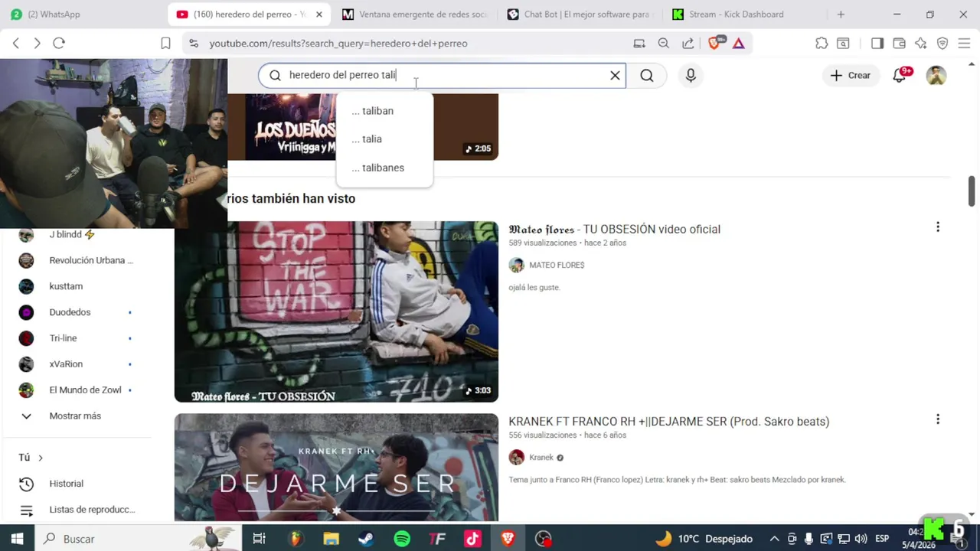This screenshot has height=551, width=980.
Task: Open options menu for TU OBSESIÓN video
Action: (x=938, y=227)
